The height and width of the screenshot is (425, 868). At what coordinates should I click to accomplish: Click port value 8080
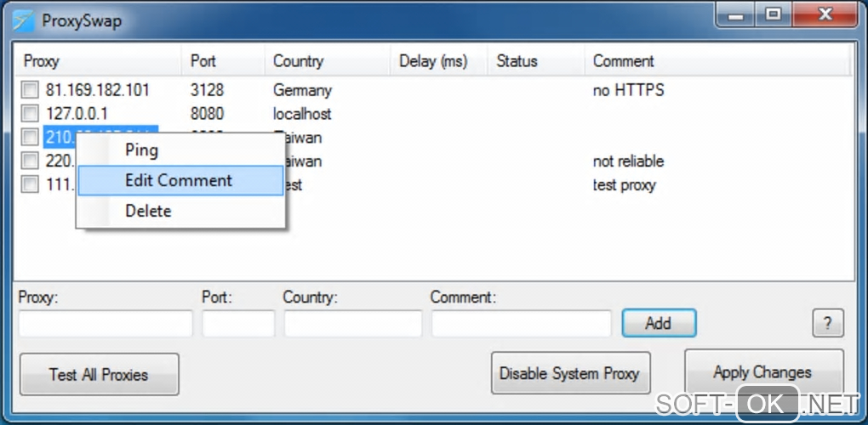(x=207, y=114)
